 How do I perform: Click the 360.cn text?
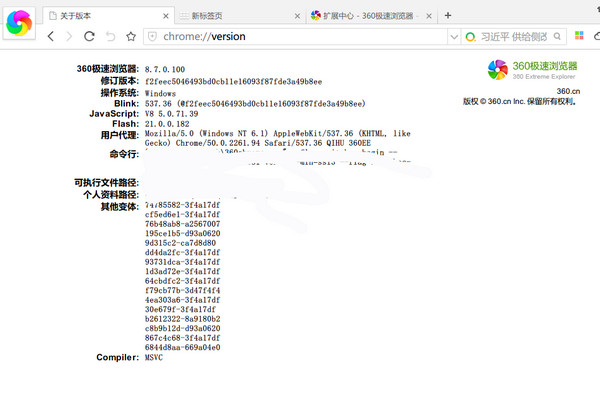click(x=568, y=91)
